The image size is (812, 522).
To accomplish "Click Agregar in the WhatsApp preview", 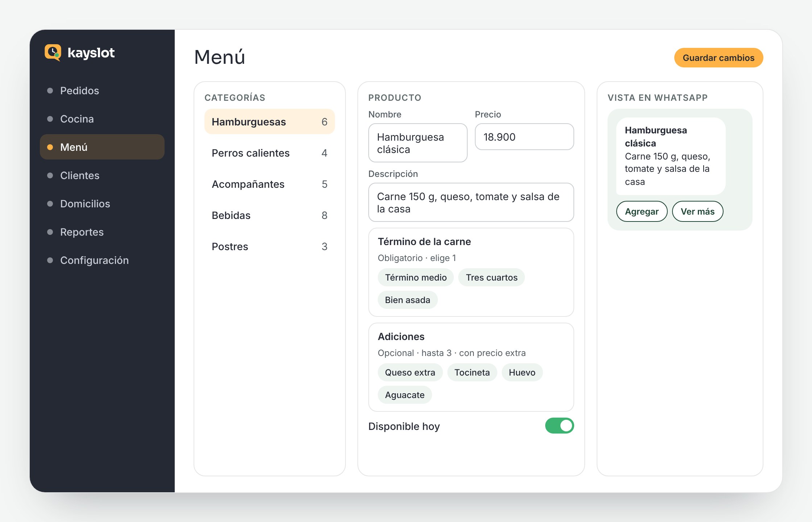I will (x=642, y=211).
